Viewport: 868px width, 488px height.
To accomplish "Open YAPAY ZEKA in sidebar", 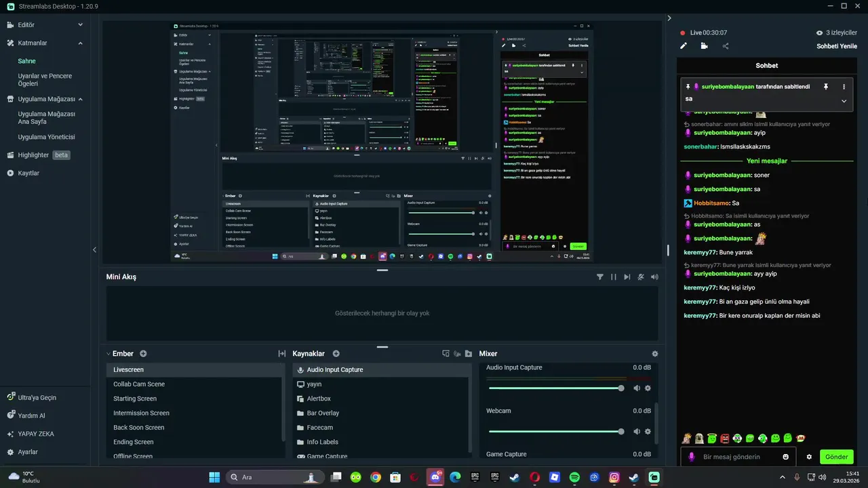I will 31,434.
